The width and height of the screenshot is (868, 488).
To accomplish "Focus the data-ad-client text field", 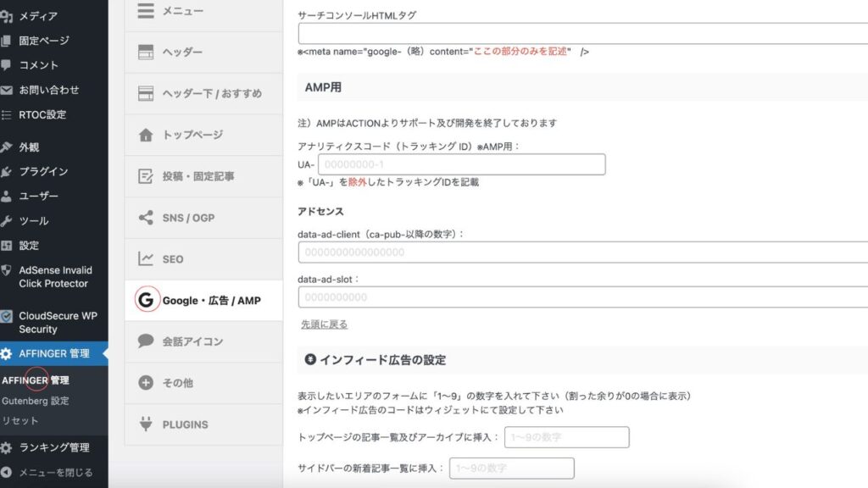I will pyautogui.click(x=583, y=252).
